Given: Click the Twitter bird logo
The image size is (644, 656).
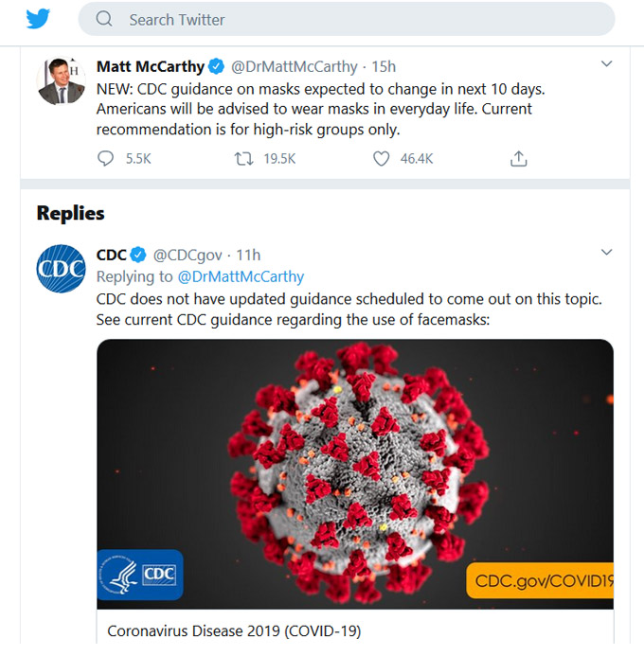Looking at the screenshot, I should (x=38, y=19).
